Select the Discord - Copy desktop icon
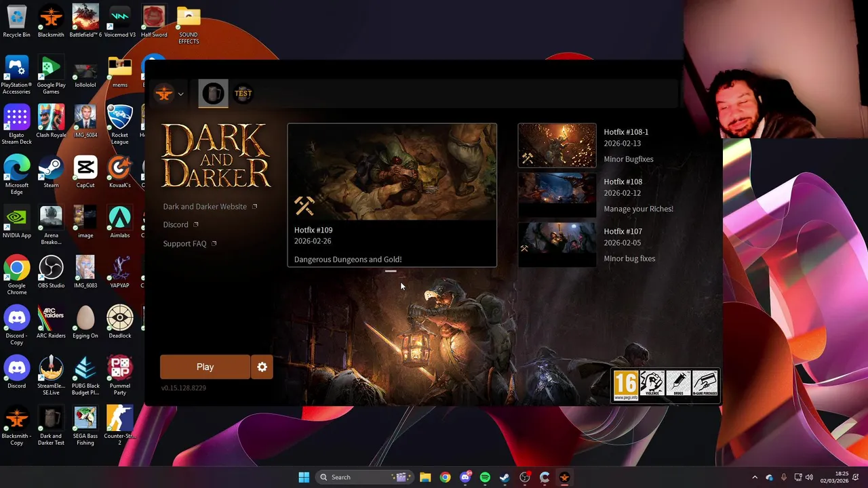This screenshot has width=868, height=488. (16, 325)
